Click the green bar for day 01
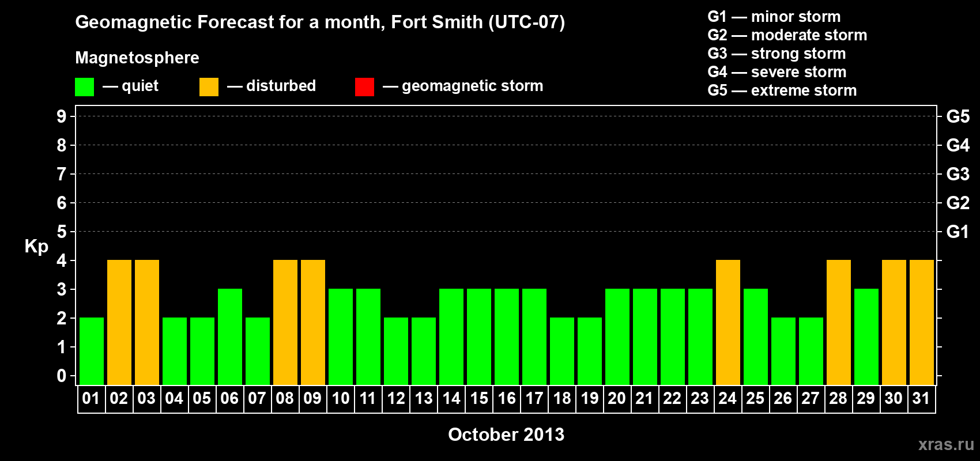 click(92, 352)
